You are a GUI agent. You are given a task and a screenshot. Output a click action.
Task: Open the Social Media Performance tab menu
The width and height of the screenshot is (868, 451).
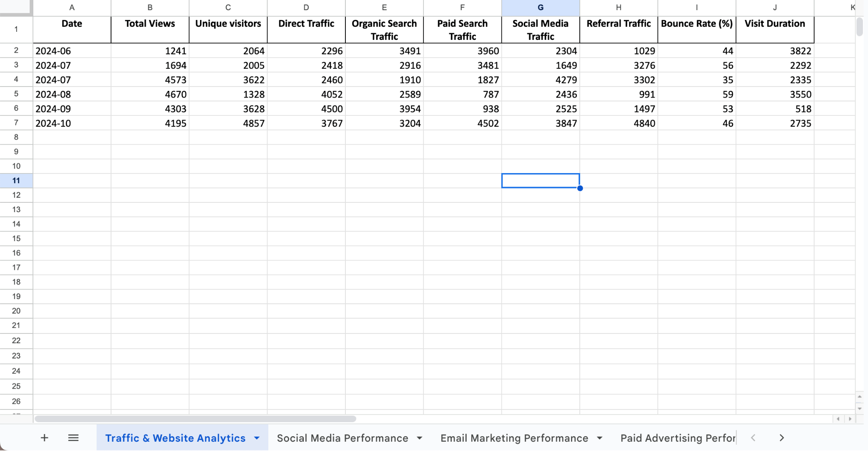419,437
